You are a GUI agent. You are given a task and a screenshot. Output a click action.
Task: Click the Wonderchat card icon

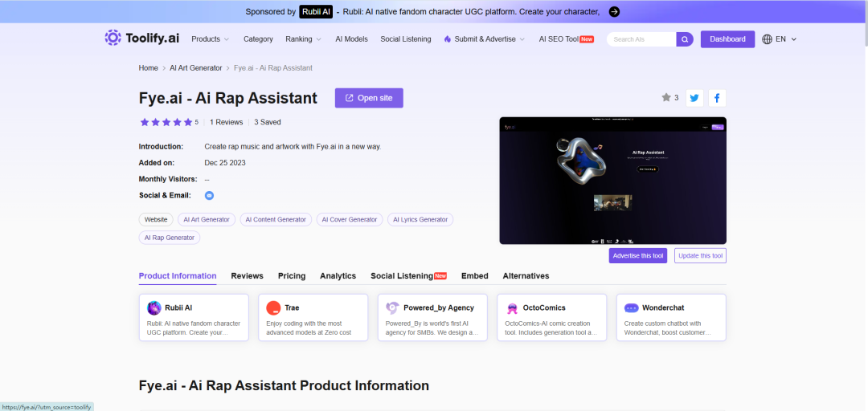632,307
